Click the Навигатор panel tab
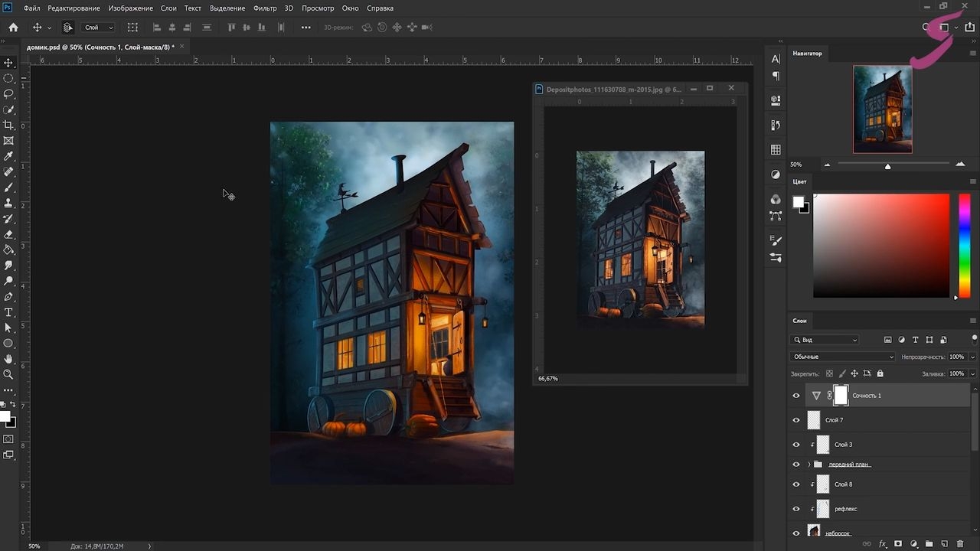The height and width of the screenshot is (551, 980). coord(807,54)
